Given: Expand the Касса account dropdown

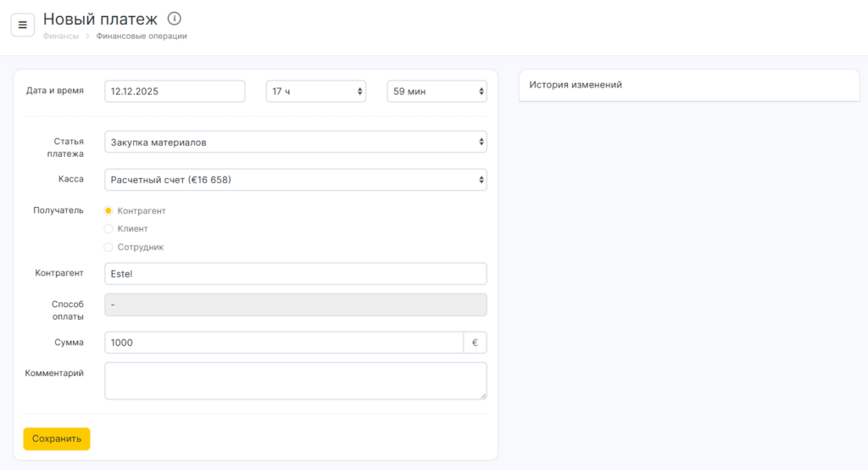Looking at the screenshot, I should click(295, 180).
